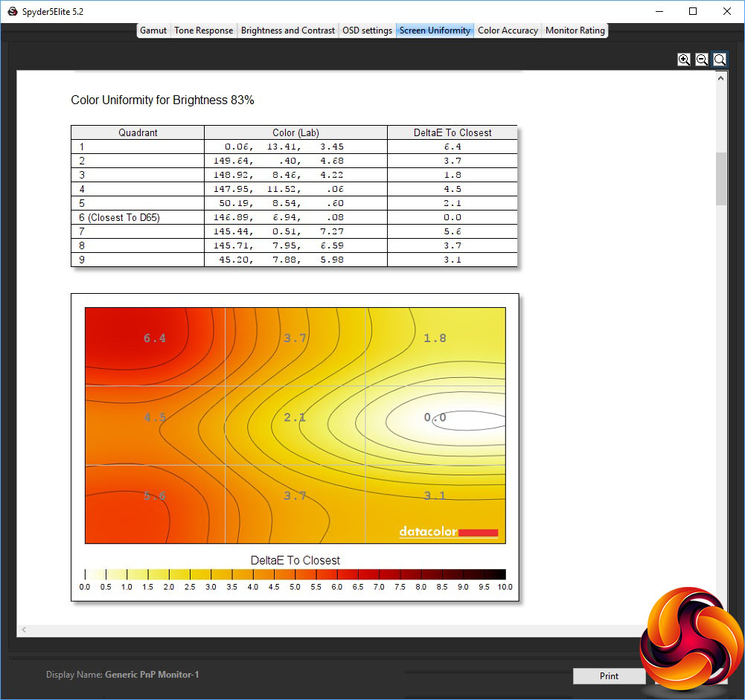Click the 4.5 DeltaE table cell
Viewport: 745px width, 700px height.
coord(453,189)
